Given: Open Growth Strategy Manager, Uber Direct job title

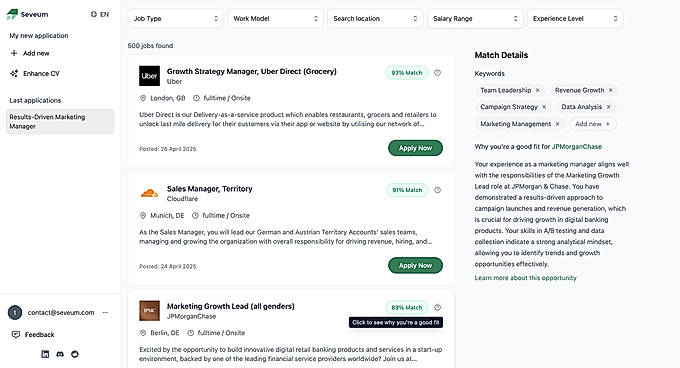Looking at the screenshot, I should (x=252, y=71).
